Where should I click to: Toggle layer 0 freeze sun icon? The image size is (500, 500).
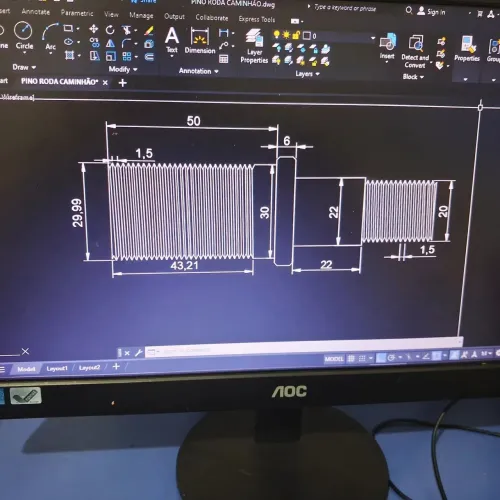286,35
